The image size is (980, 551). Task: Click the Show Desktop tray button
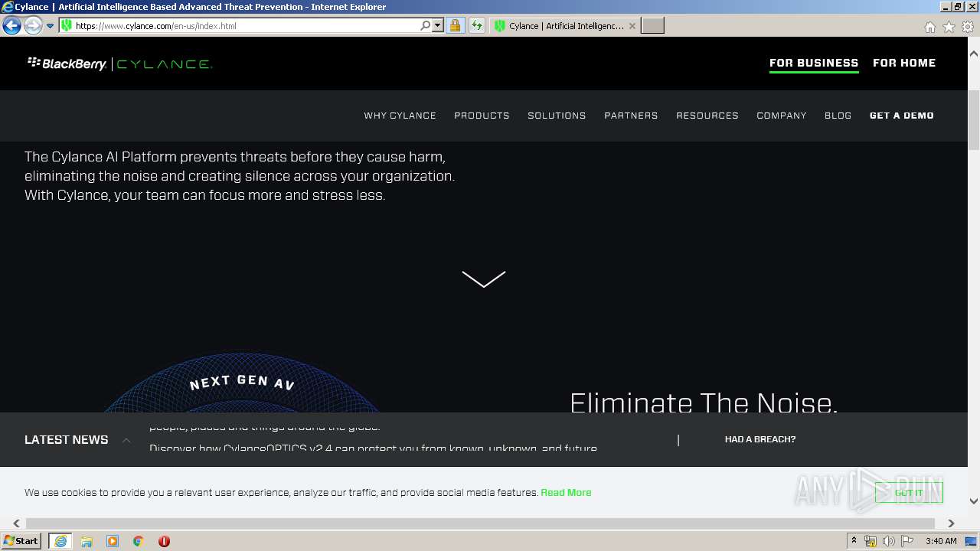click(971, 541)
